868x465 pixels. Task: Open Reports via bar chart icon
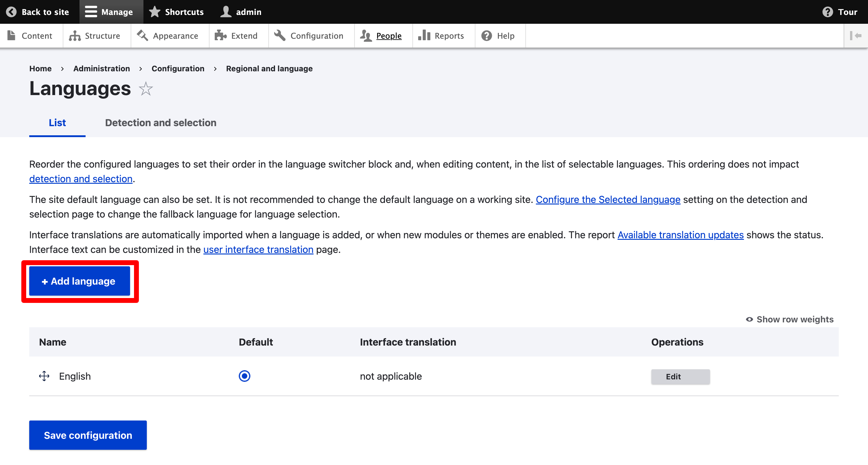[x=424, y=35]
